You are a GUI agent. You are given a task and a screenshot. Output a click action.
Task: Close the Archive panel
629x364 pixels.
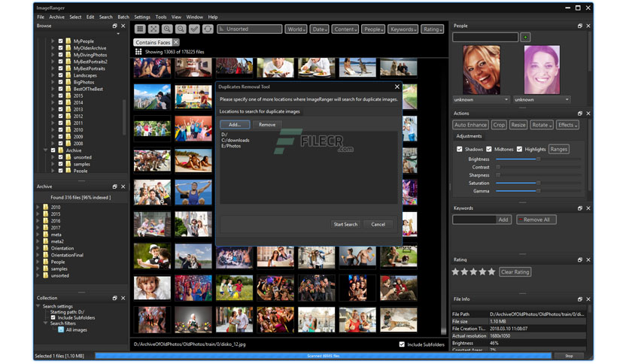coord(123,187)
